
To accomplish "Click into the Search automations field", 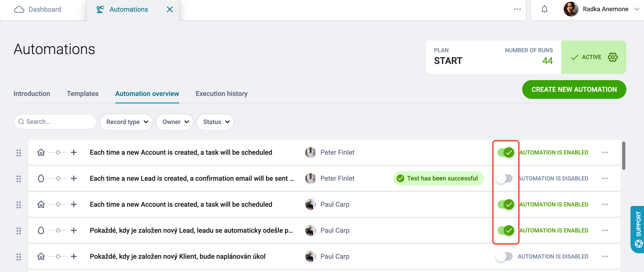I will pos(55,122).
